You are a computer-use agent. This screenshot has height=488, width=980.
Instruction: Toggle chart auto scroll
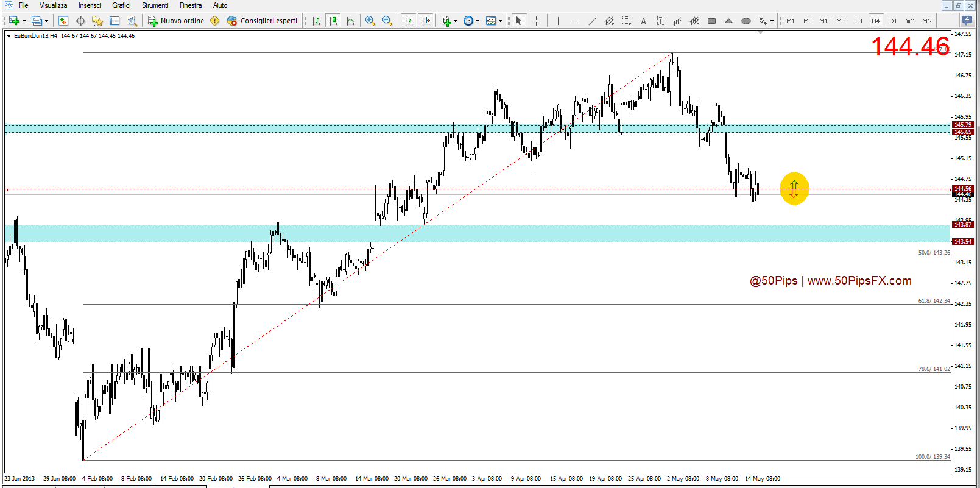[x=409, y=21]
